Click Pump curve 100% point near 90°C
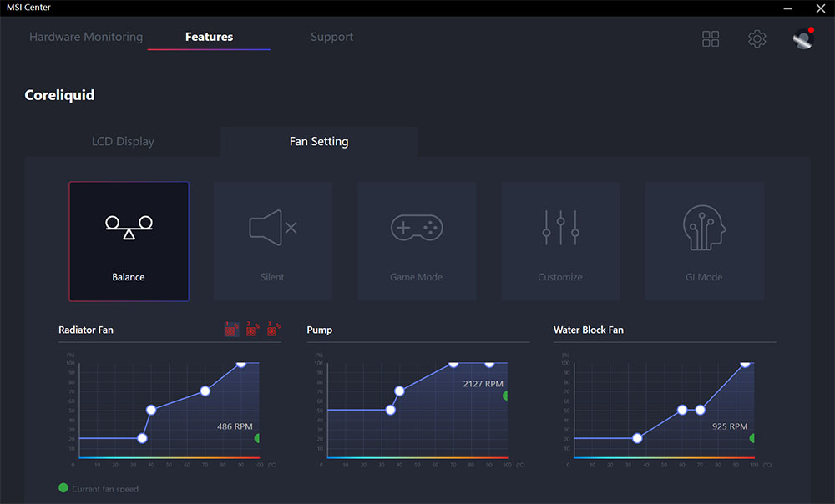Screen dimensions: 835x504 pyautogui.click(x=489, y=363)
